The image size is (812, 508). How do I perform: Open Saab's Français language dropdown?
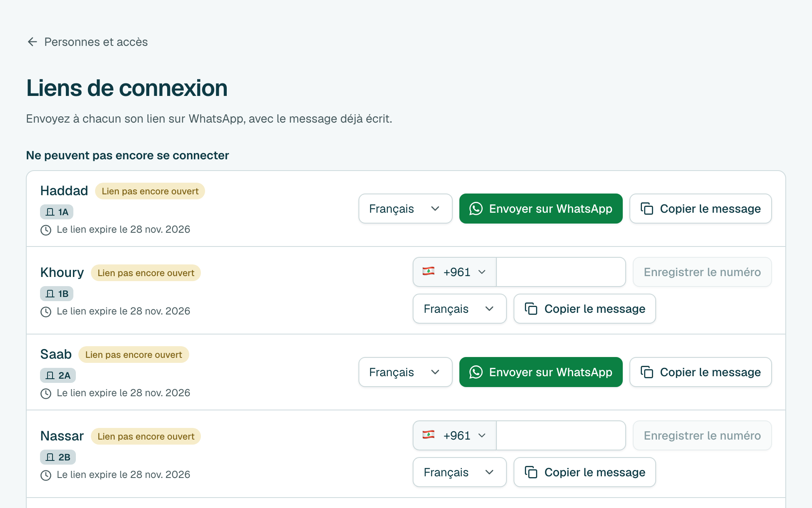coord(405,372)
